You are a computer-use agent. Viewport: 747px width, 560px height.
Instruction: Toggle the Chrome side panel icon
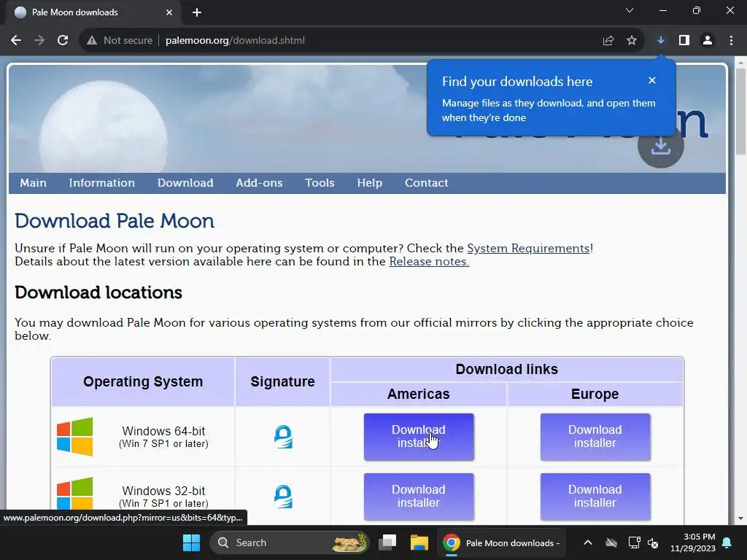coord(684,41)
